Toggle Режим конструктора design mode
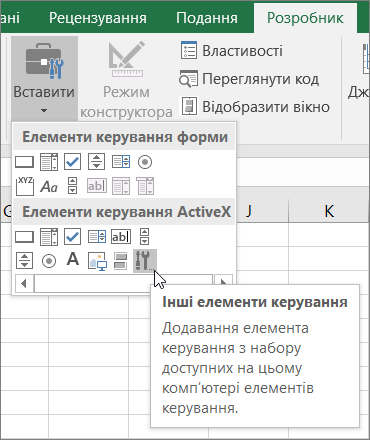370x440 pixels. 126,78
